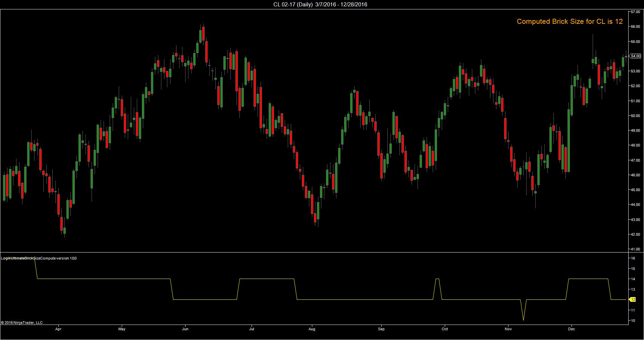Click the Apr label on time axis
This screenshot has width=644, height=340.
tap(58, 329)
